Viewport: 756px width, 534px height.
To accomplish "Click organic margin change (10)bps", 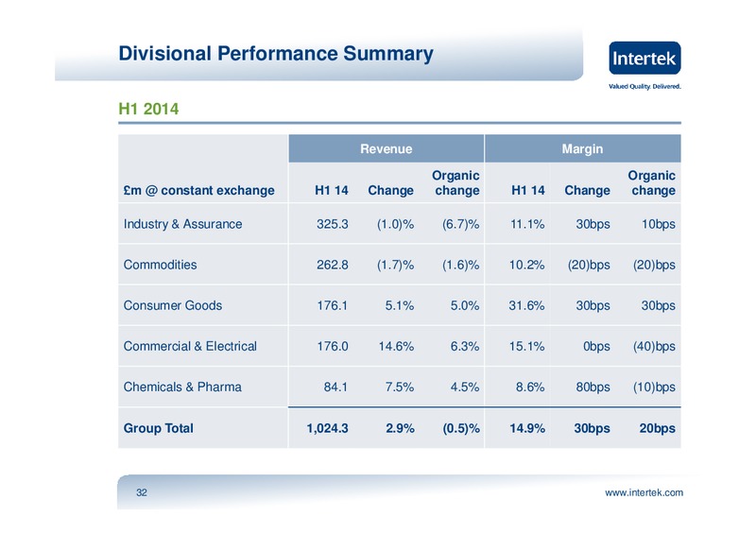I will [654, 388].
